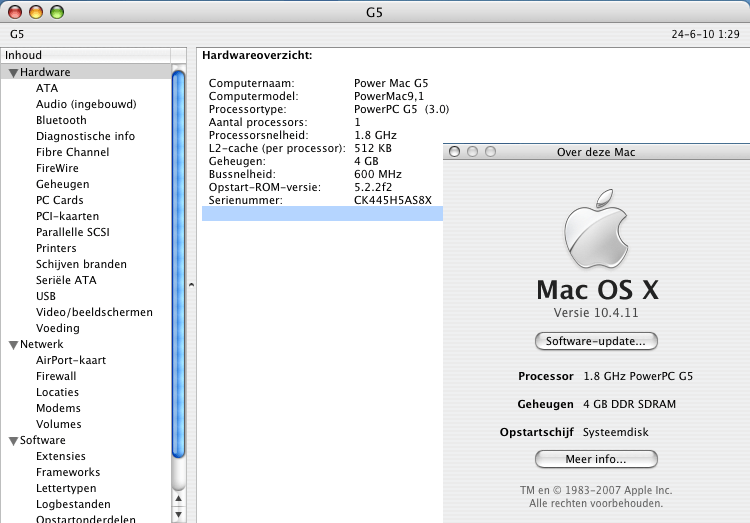Screen dimensions: 750x523
Task: Click the Meer info... button
Action: [596, 459]
